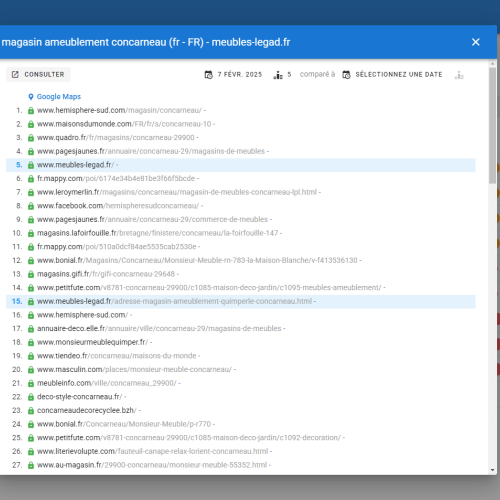This screenshot has height=500, width=500.
Task: Open the maisonsdumonde.com concarneau-10 link
Action: coord(124,124)
